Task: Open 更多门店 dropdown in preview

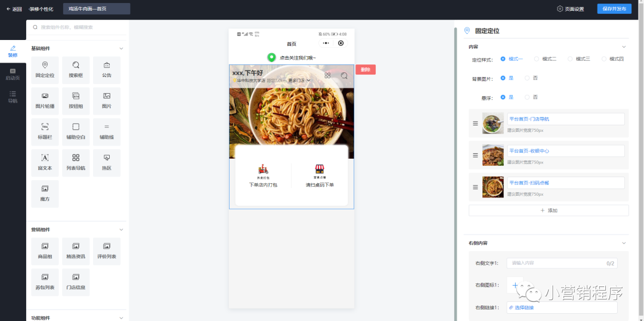Action: pos(299,81)
